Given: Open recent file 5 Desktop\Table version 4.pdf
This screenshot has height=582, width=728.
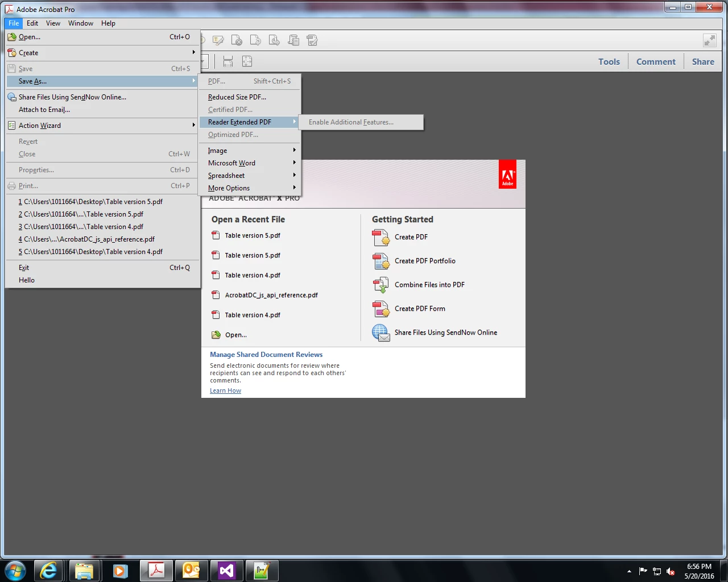Looking at the screenshot, I should coord(102,251).
